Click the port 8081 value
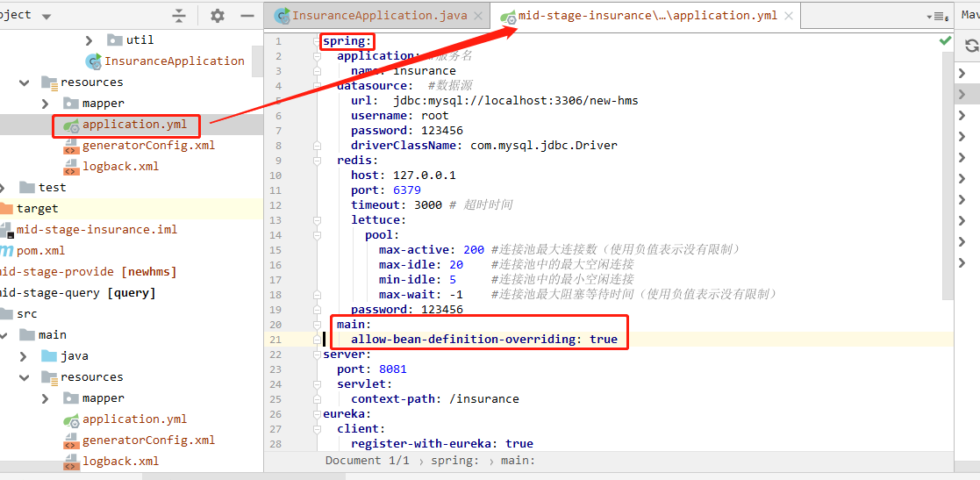Viewport: 980px width, 480px height. (392, 369)
